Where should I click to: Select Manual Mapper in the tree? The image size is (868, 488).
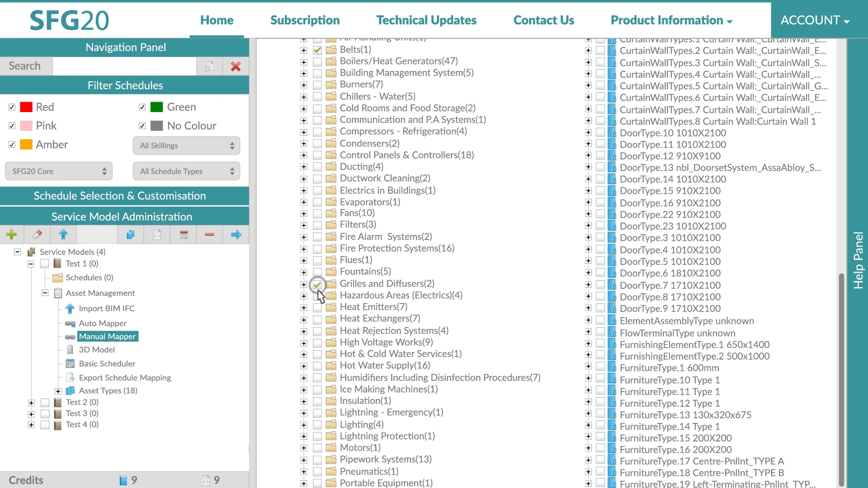coord(108,336)
